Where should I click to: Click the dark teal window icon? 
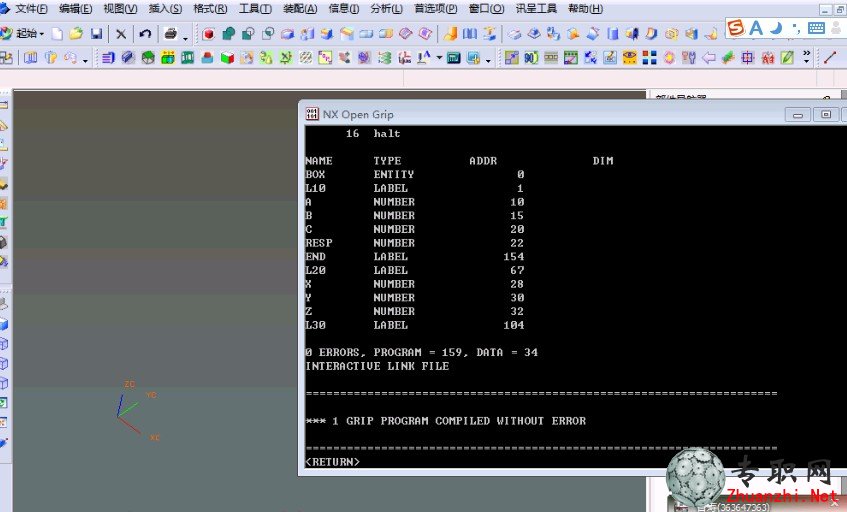[454, 57]
